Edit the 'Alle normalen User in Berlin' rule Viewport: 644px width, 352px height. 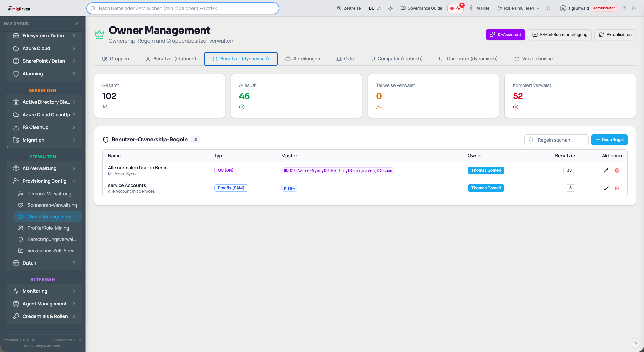(606, 170)
